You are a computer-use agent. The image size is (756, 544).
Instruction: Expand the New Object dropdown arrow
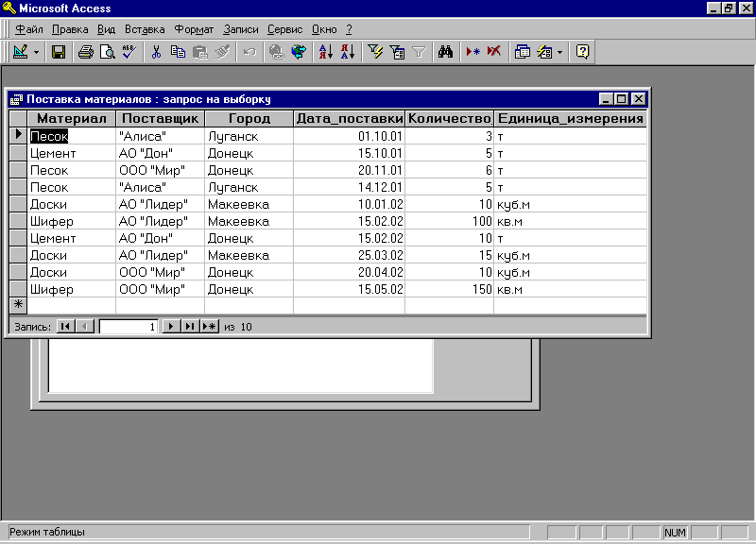[x=559, y=52]
